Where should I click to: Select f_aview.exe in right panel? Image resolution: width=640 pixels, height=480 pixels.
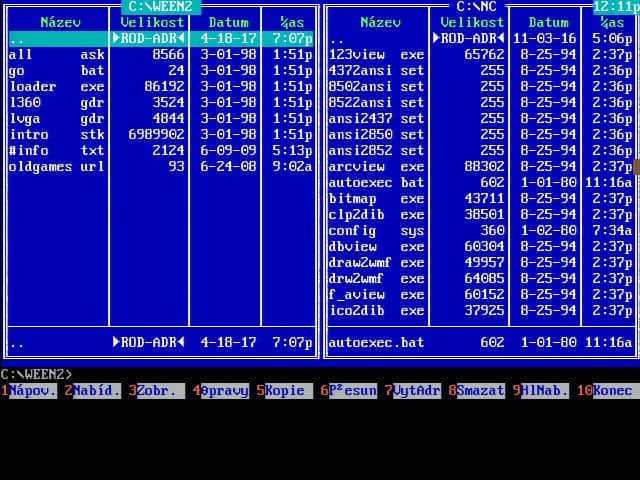point(480,295)
